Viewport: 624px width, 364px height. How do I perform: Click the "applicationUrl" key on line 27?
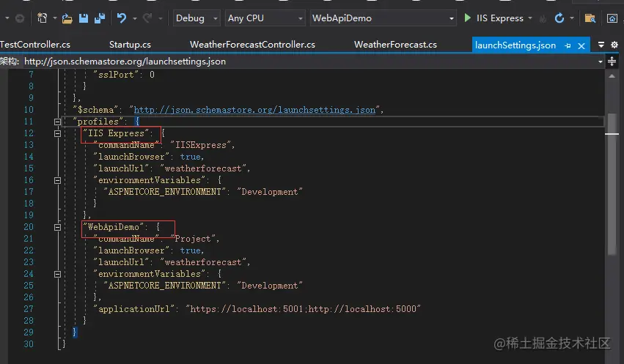(134, 309)
